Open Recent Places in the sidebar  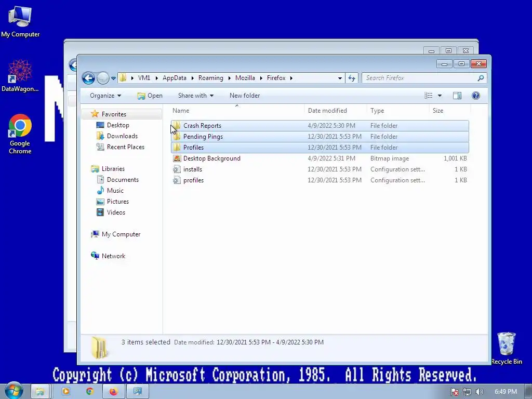coord(126,147)
